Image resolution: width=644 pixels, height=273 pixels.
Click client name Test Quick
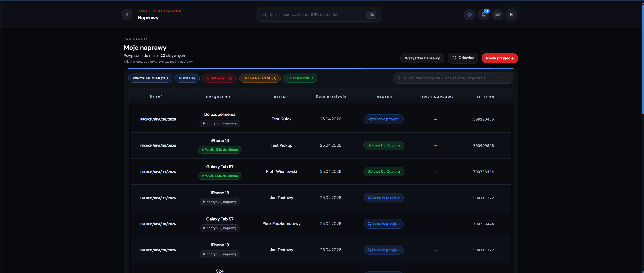281,119
